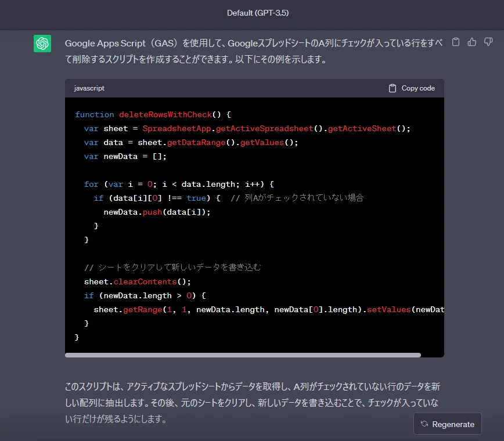Image resolution: width=504 pixels, height=441 pixels.
Task: Click the Copy code text label
Action: coord(418,88)
